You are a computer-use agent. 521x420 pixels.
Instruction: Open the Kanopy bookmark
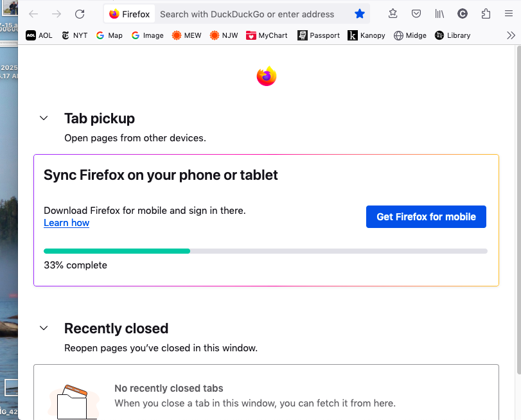pos(366,35)
